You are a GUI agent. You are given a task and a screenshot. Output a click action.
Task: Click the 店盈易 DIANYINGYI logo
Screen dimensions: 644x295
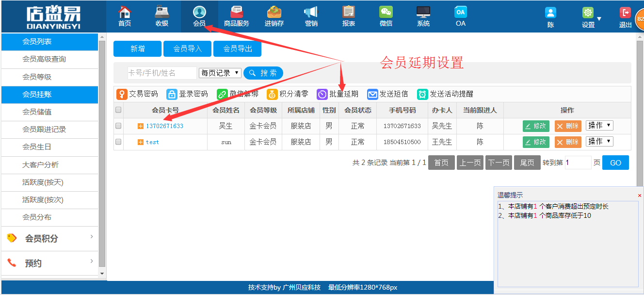click(53, 17)
